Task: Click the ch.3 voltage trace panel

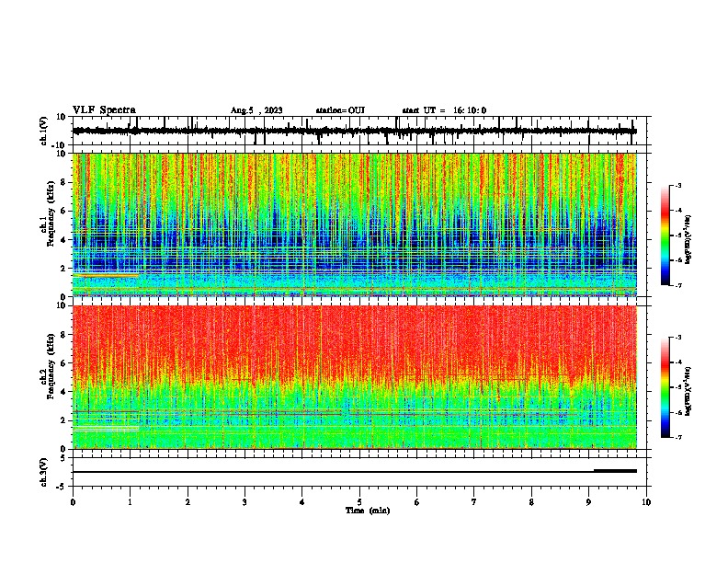Action: [x=361, y=472]
